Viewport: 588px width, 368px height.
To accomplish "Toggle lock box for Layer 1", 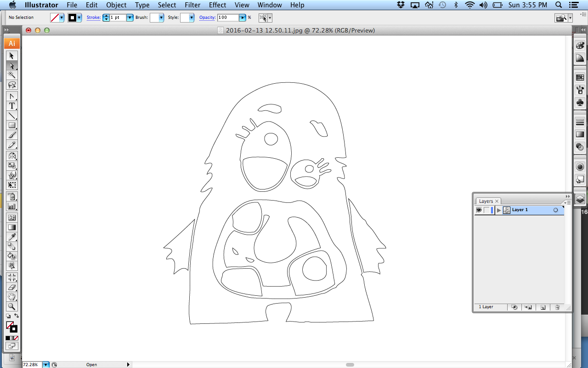I will click(486, 210).
